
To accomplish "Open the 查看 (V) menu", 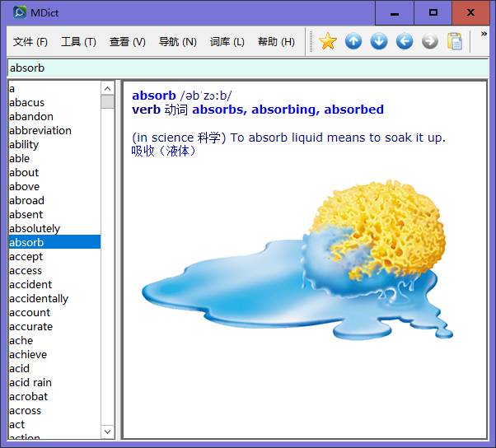I will click(x=127, y=42).
